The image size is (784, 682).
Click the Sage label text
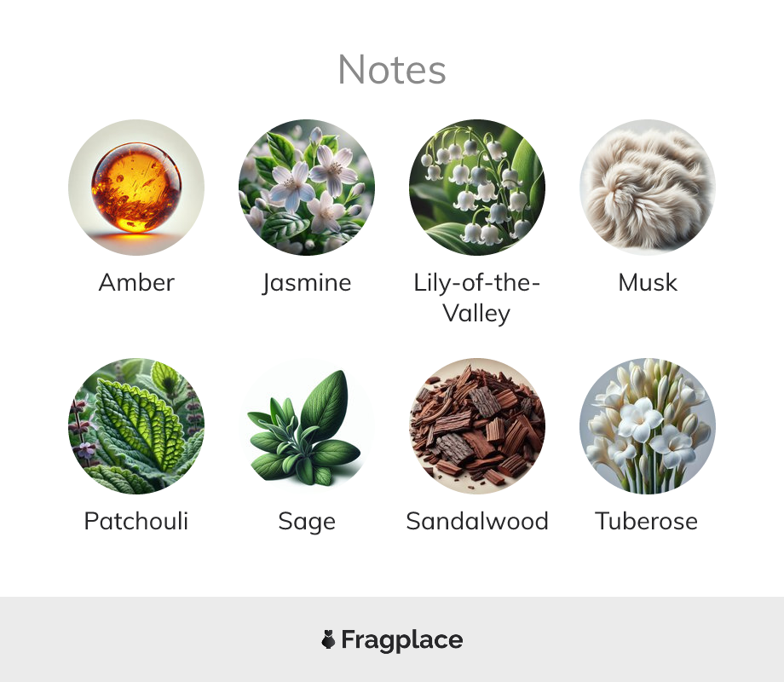tap(307, 523)
